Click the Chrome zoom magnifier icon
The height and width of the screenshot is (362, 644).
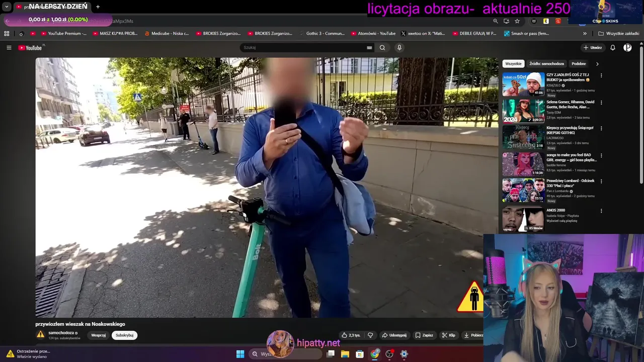[x=496, y=21]
